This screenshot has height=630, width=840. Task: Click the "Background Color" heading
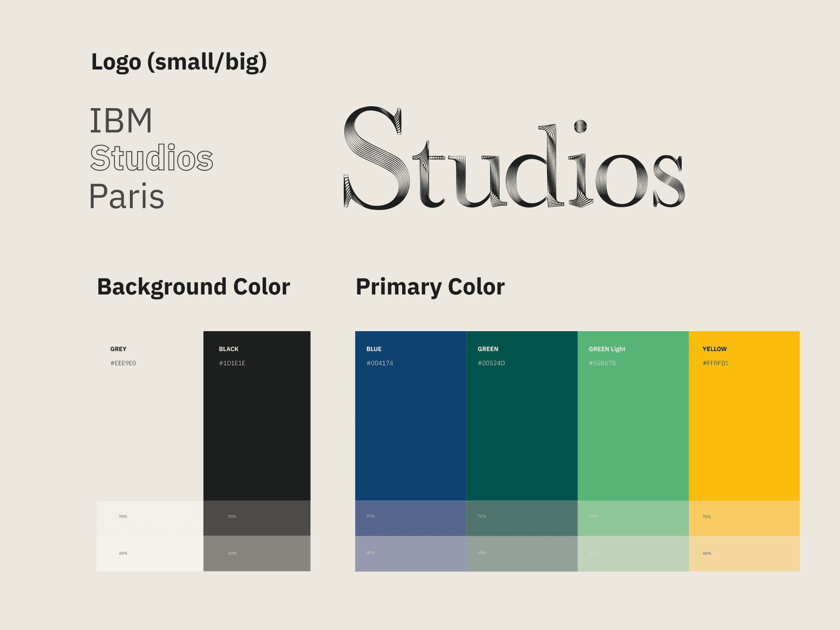tap(194, 287)
